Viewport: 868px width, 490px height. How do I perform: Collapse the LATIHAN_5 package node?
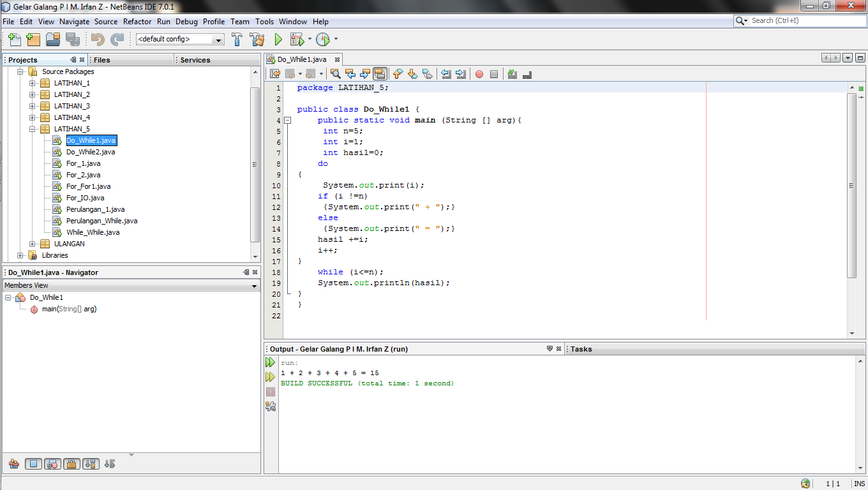31,128
